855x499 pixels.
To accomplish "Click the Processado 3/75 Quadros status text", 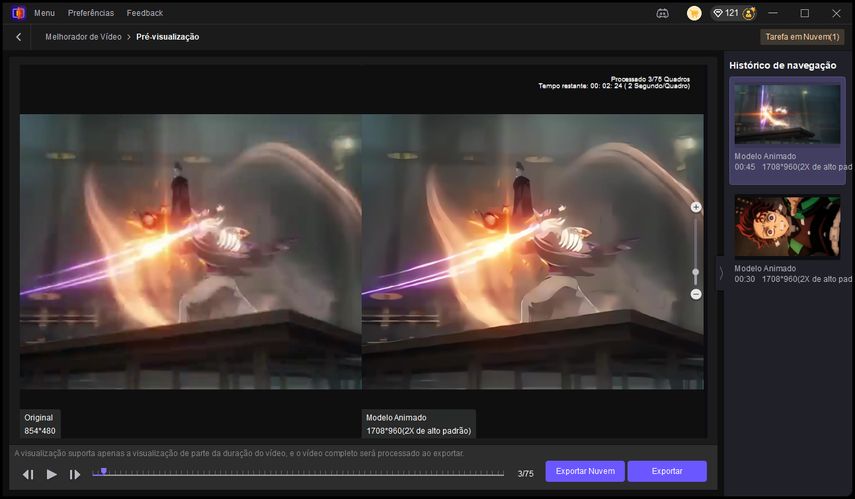I will (x=650, y=79).
